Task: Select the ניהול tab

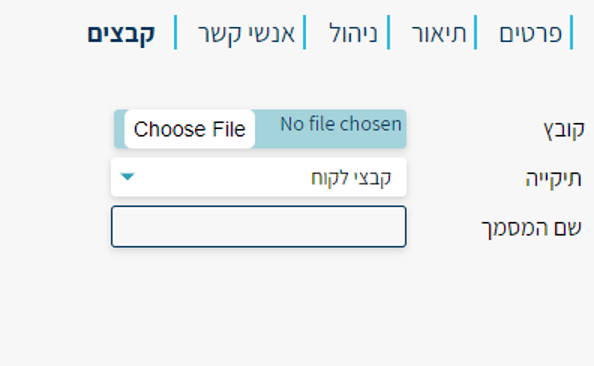Action: click(353, 33)
